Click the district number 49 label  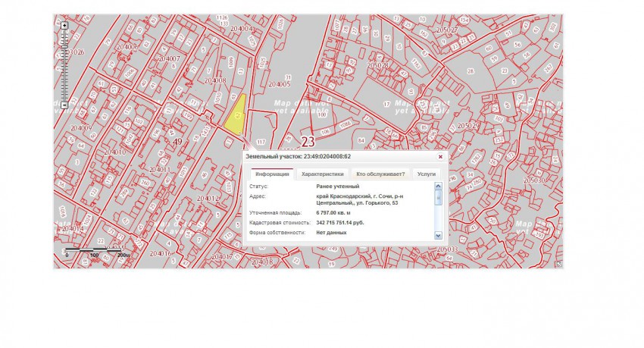pos(177,141)
